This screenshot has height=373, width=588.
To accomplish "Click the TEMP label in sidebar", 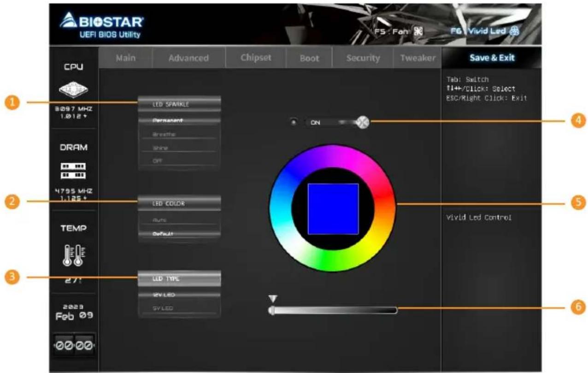I will 74,228.
